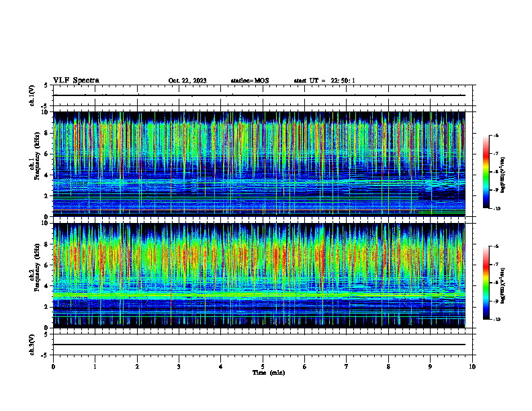Click time axis tick label "3"
The image size is (532, 411).
[179, 367]
